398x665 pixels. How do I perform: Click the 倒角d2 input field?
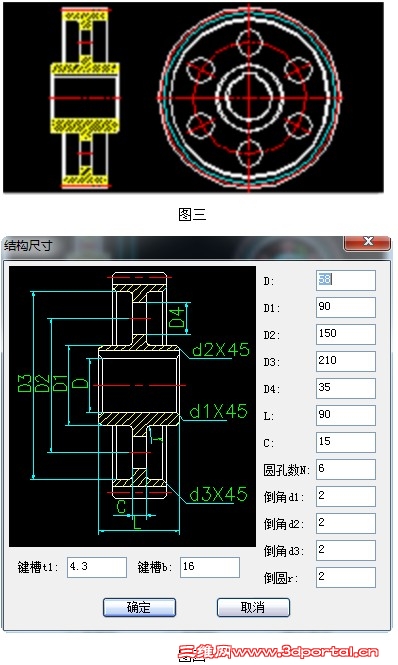point(346,523)
